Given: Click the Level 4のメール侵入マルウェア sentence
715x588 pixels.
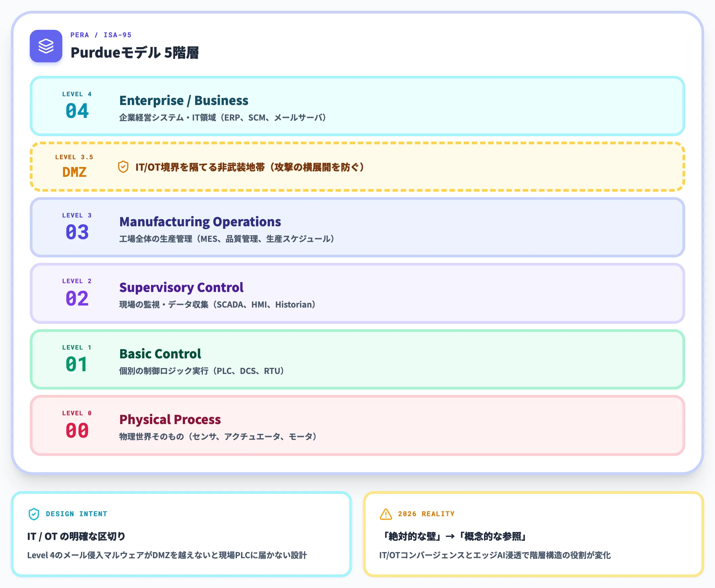Looking at the screenshot, I should pyautogui.click(x=167, y=555).
